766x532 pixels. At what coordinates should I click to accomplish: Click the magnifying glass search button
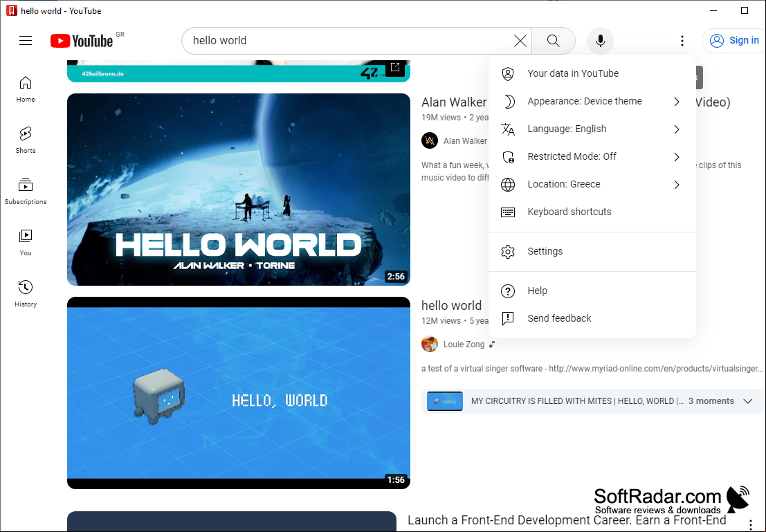point(553,41)
